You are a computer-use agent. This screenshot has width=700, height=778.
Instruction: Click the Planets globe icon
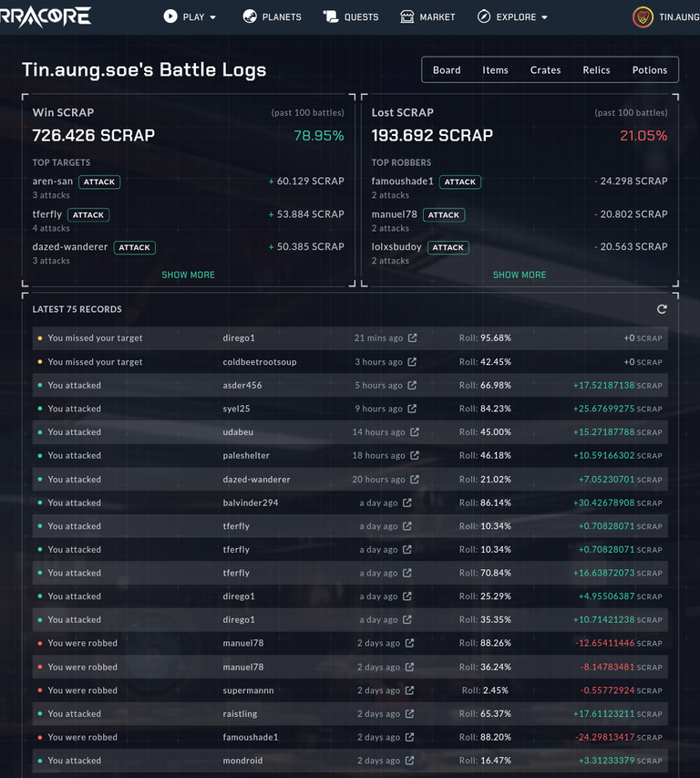250,16
